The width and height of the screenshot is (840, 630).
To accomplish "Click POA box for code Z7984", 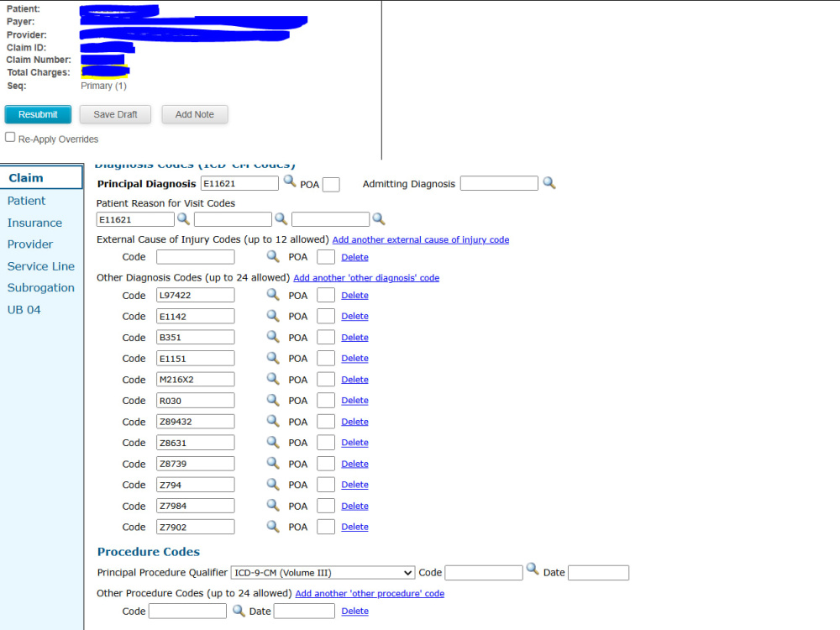I will coord(326,506).
